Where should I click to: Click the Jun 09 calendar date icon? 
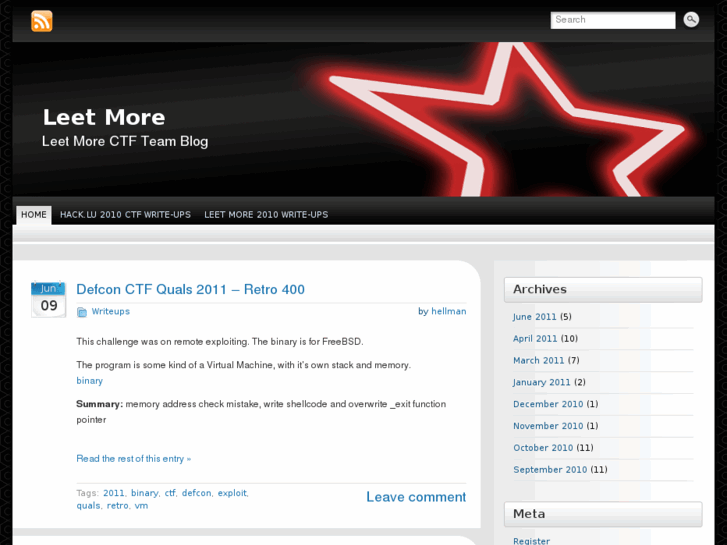(x=48, y=299)
